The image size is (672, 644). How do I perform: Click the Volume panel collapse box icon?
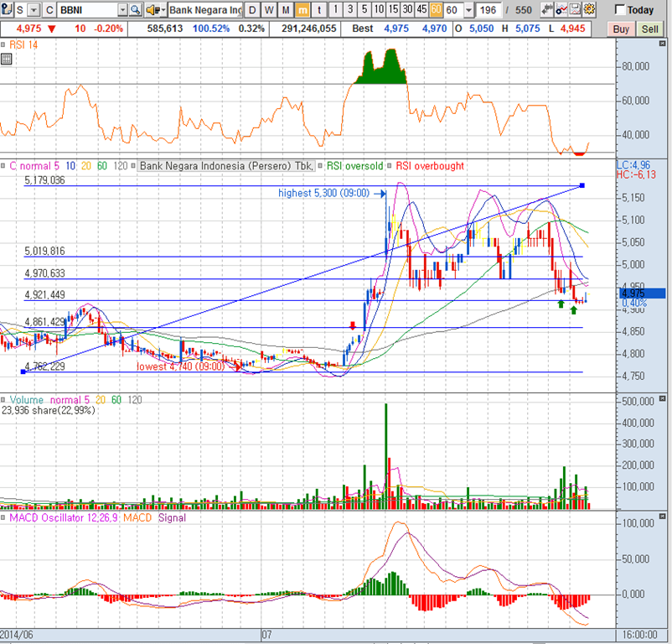pyautogui.click(x=663, y=399)
